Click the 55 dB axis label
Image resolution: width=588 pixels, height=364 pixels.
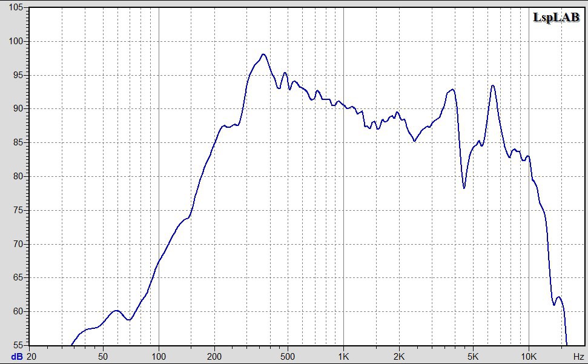click(x=18, y=345)
